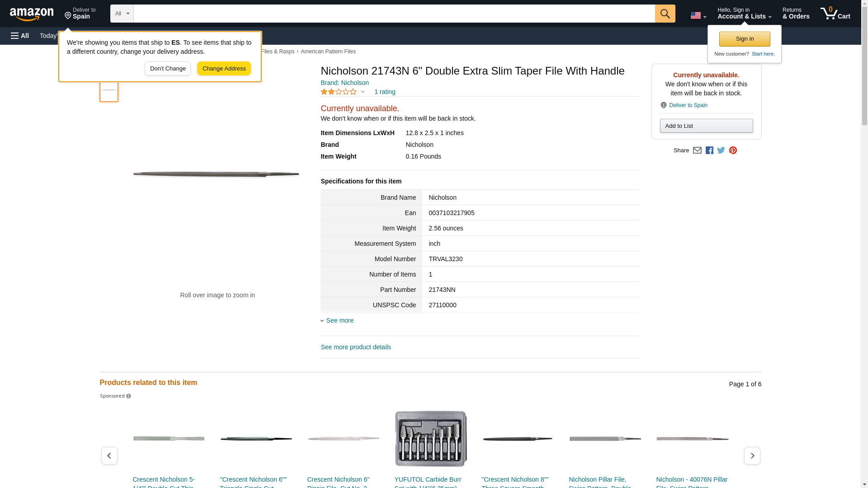Image resolution: width=868 pixels, height=488 pixels.
Task: Open Account & Lists menu
Action: click(744, 14)
